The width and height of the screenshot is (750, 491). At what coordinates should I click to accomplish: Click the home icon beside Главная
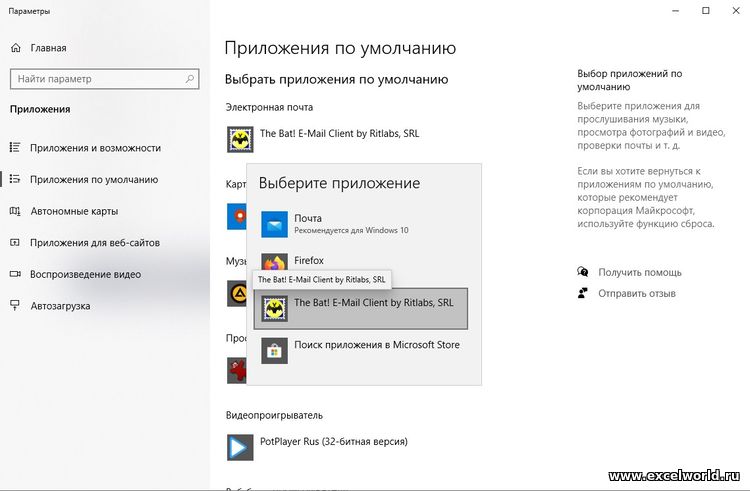pyautogui.click(x=16, y=48)
